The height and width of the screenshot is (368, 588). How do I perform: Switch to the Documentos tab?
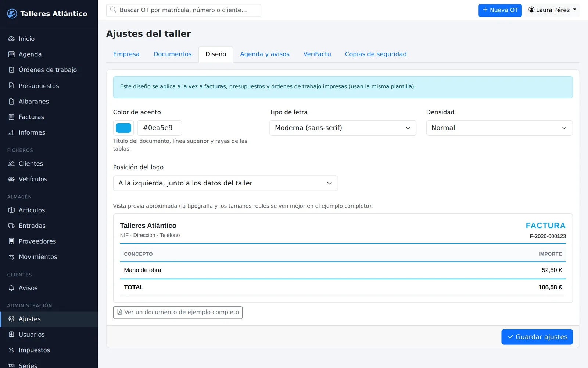172,54
